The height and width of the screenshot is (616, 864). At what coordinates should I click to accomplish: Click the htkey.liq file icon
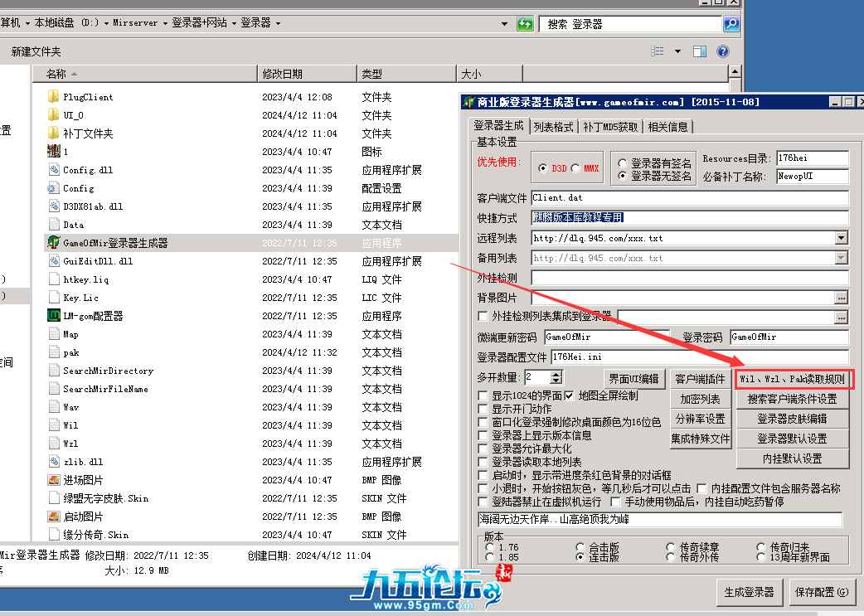(x=53, y=279)
